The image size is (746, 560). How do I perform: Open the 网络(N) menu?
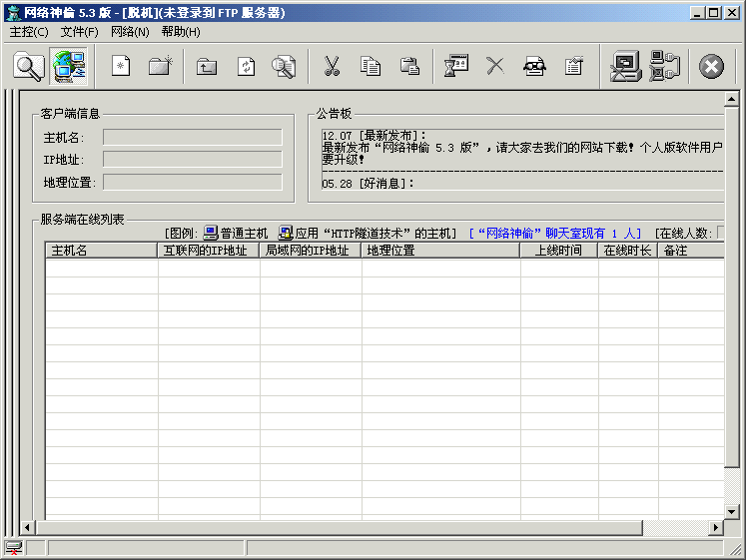point(130,32)
